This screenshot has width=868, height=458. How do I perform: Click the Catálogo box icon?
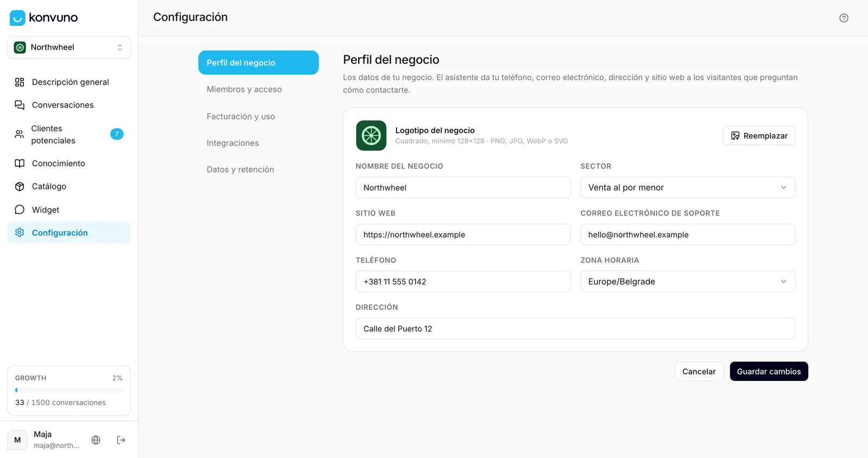(x=20, y=186)
